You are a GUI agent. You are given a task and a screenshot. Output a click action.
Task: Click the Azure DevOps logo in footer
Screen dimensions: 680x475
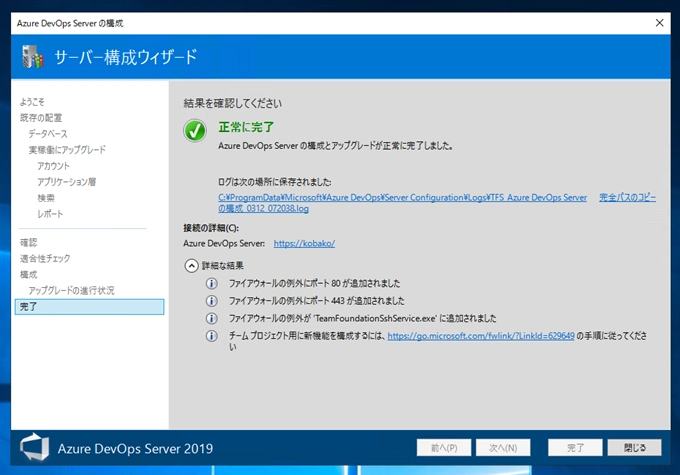click(34, 447)
